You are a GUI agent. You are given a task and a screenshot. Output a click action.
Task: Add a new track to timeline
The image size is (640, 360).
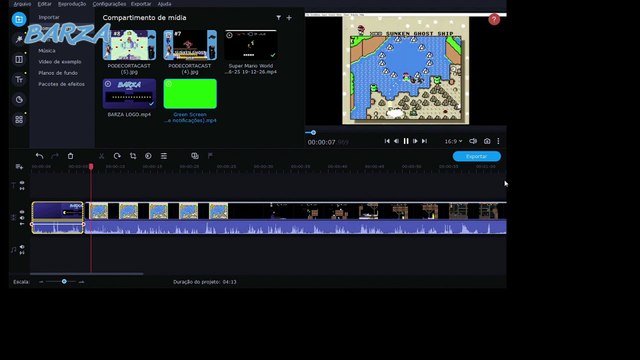[19, 167]
